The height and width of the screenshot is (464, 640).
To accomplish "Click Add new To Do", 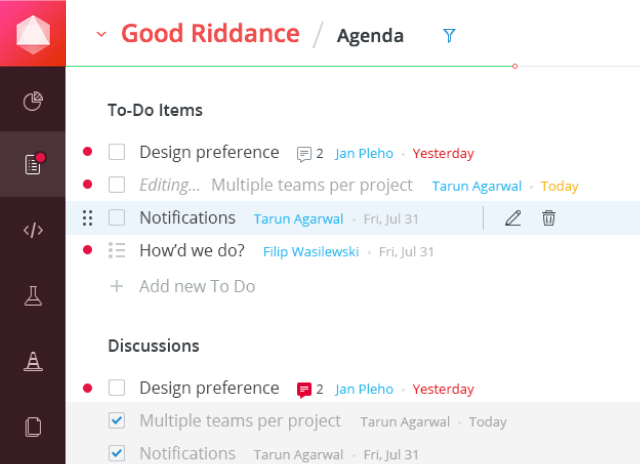I will coord(197,286).
